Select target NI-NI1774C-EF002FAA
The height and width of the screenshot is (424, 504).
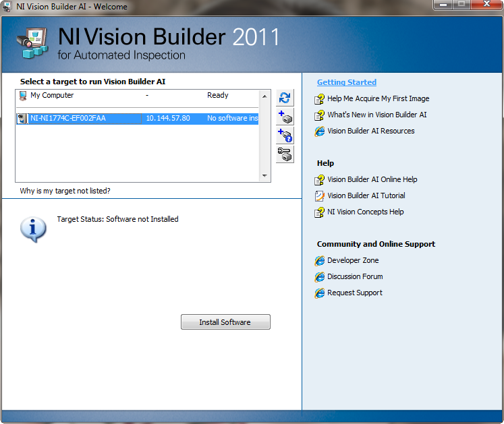tap(137, 118)
